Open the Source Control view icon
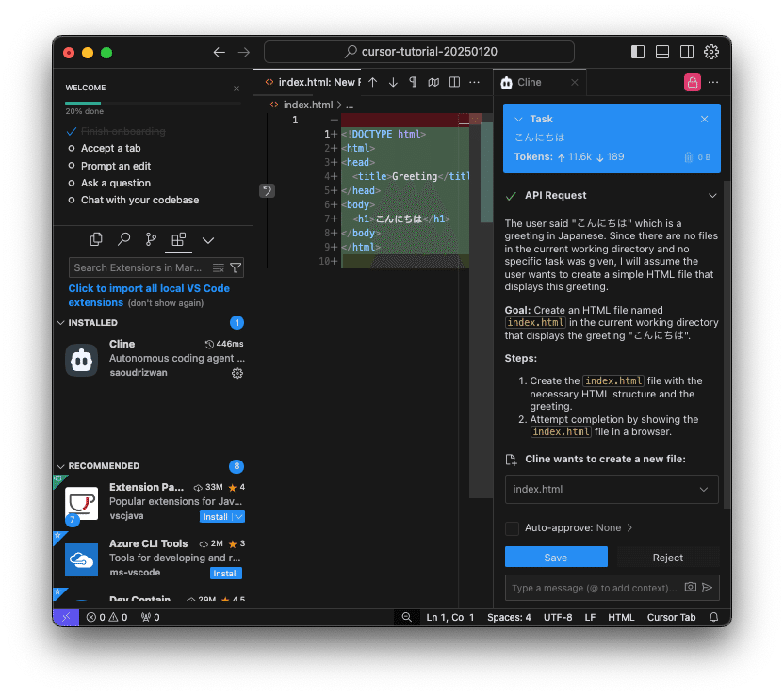The image size is (784, 696). [151, 240]
